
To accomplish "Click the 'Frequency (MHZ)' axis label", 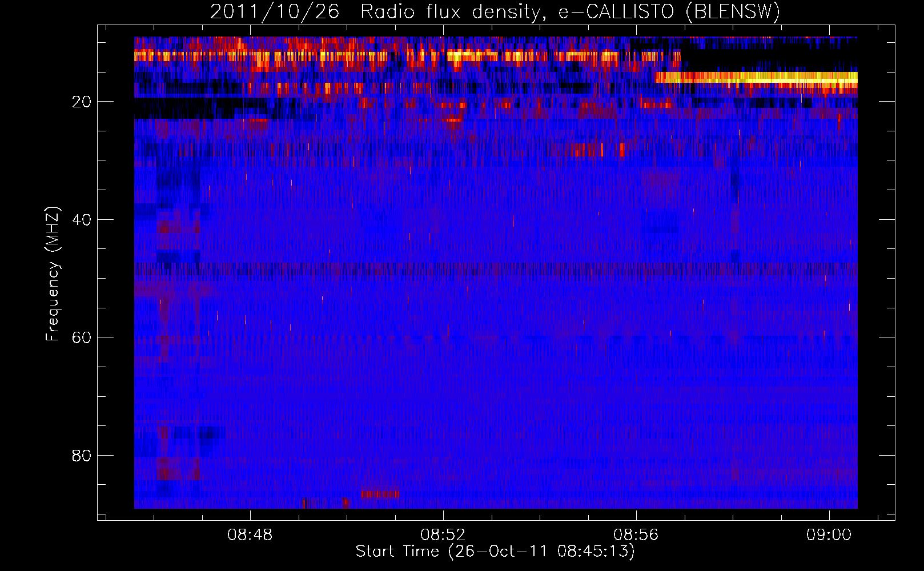I will pos(53,274).
